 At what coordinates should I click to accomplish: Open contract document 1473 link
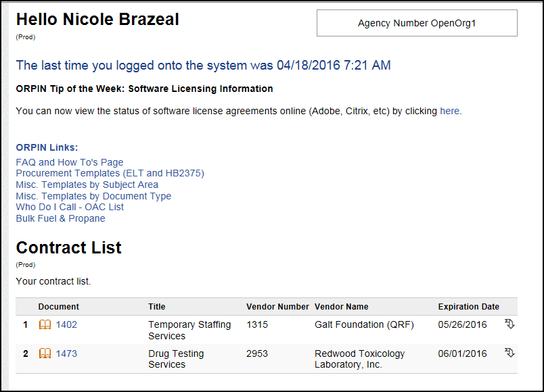[x=66, y=354]
